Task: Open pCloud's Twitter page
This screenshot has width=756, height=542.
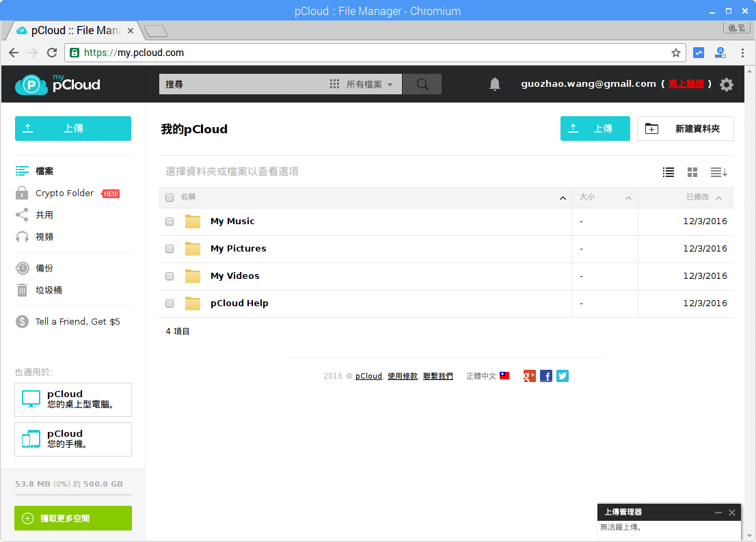Action: pyautogui.click(x=562, y=376)
